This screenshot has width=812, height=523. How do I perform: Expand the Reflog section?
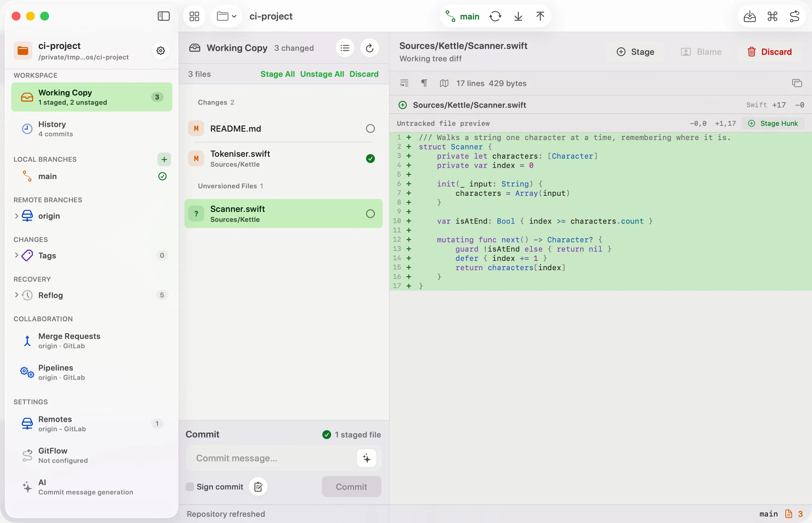[16, 295]
